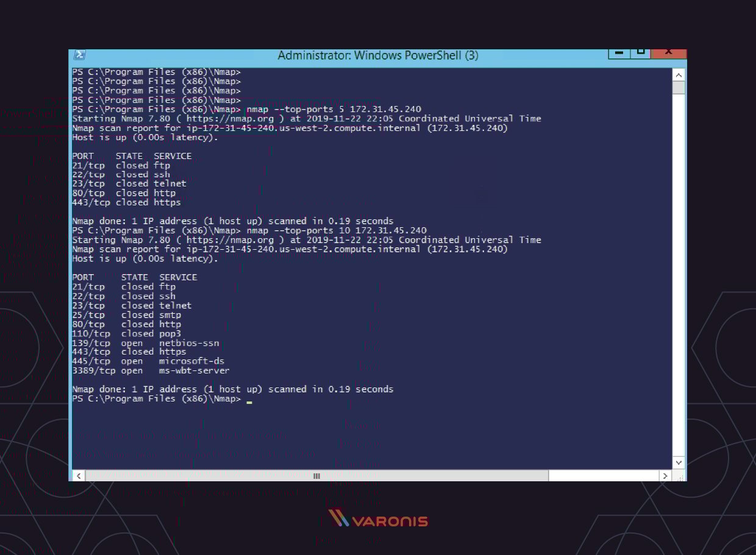Click the vertical scrollbar up arrow
Image resolution: width=756 pixels, height=555 pixels.
click(678, 74)
